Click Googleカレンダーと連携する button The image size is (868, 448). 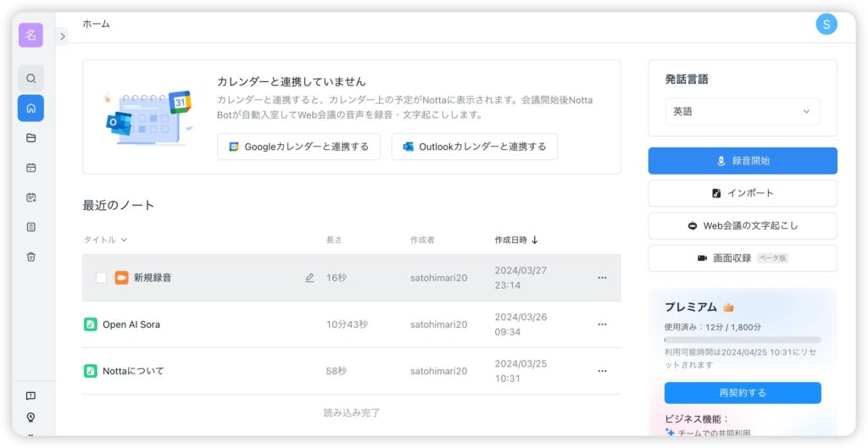(298, 147)
